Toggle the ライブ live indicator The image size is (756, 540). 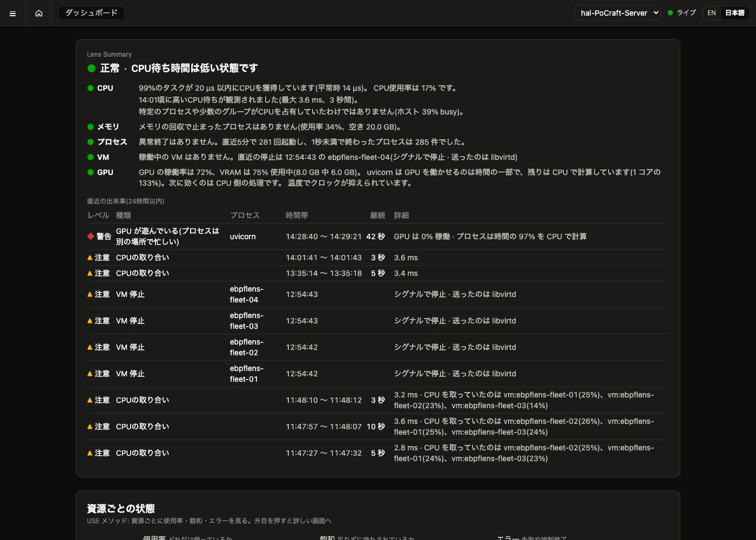[x=682, y=13]
